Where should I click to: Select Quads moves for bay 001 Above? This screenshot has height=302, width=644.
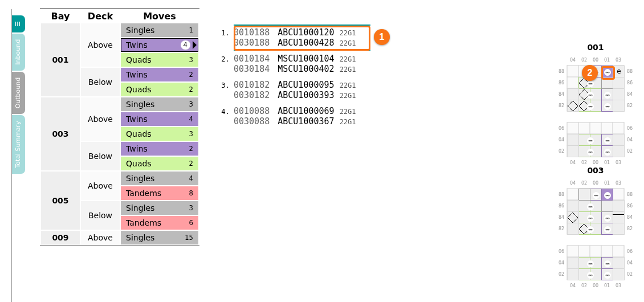click(160, 60)
